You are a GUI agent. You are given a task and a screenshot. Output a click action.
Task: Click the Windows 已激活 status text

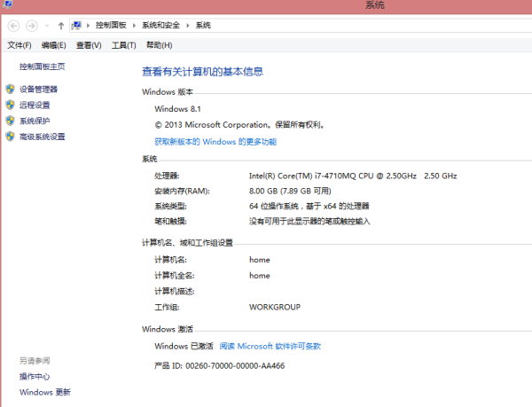(184, 347)
